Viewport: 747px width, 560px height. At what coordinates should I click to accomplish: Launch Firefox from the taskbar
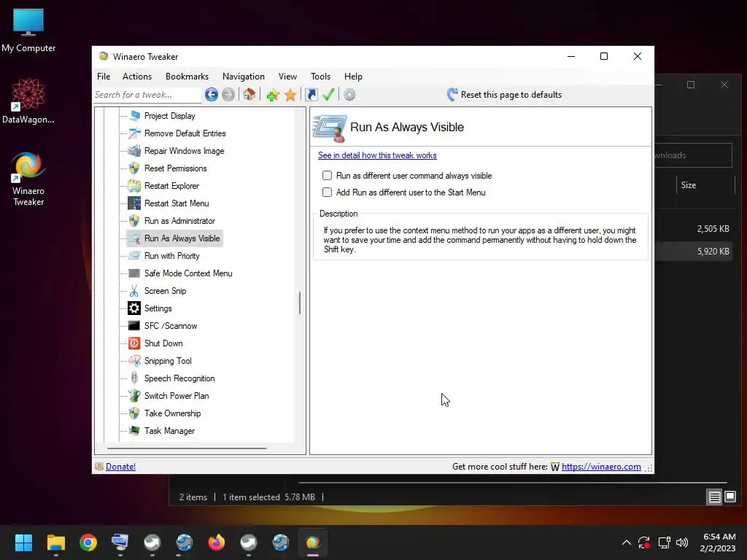216,542
